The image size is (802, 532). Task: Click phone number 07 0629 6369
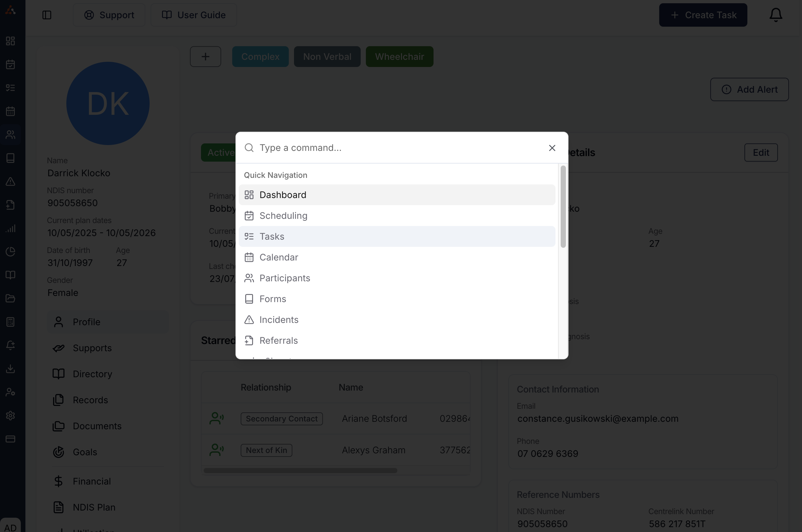(548, 454)
